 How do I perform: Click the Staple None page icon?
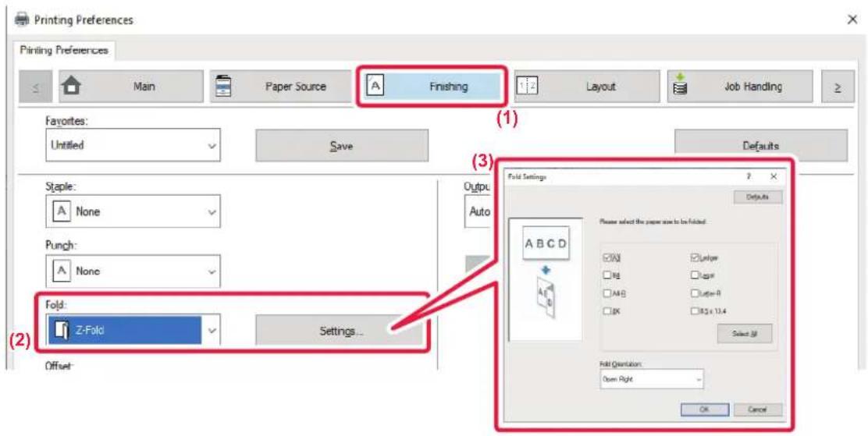(61, 211)
